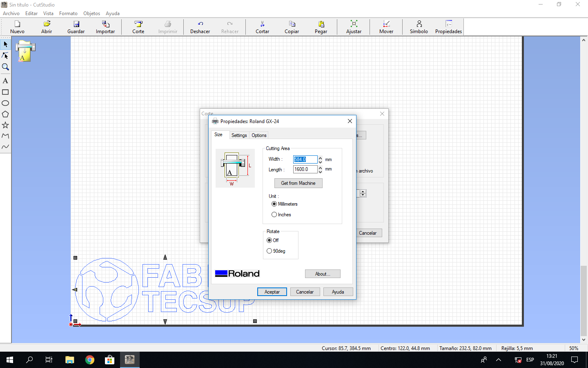Viewport: 588px width, 368px height.
Task: Switch to the Settings tab
Action: (239, 135)
